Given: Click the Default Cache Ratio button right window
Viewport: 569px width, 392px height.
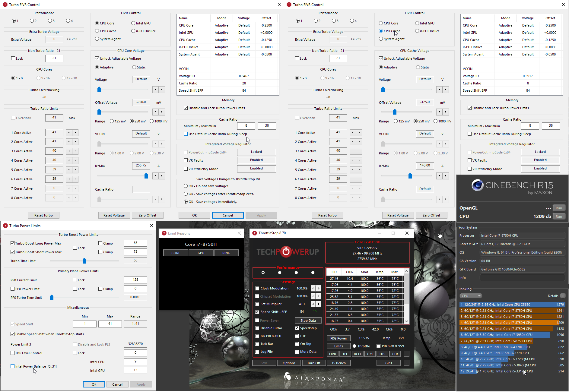Looking at the screenshot, I should pos(425,189).
